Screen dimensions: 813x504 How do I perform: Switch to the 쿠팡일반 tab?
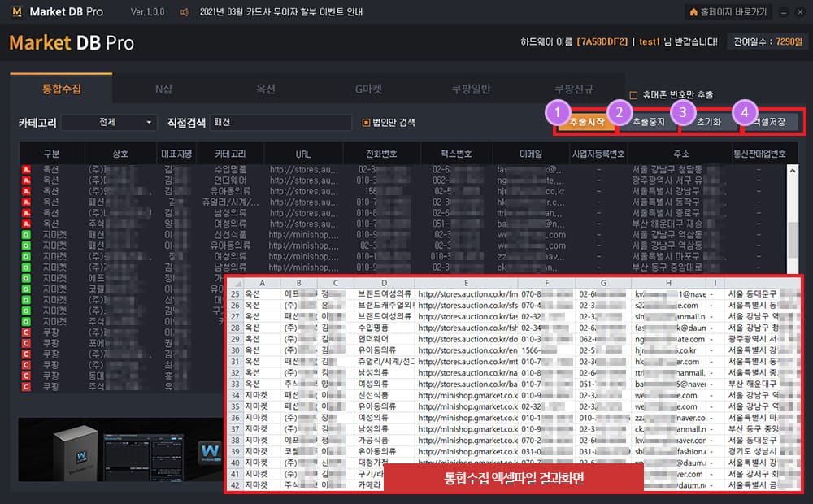coord(471,89)
